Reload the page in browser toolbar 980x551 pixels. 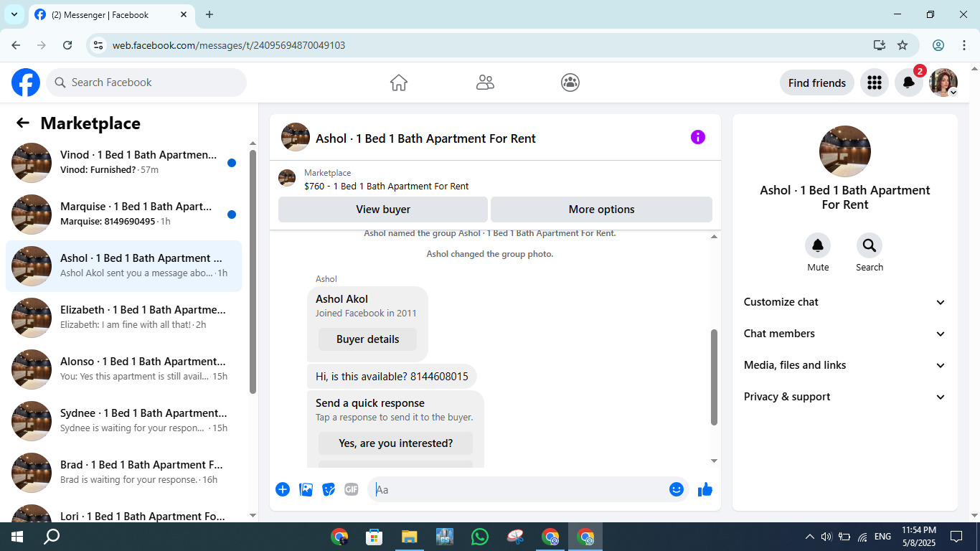pos(67,45)
